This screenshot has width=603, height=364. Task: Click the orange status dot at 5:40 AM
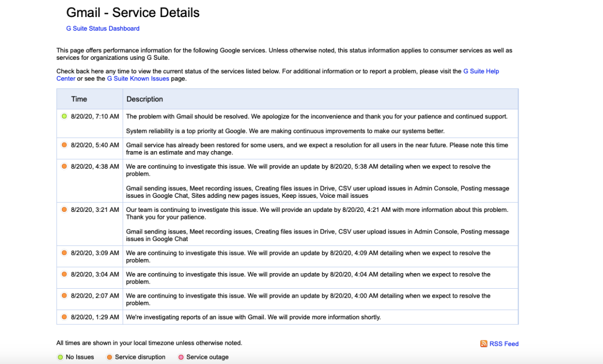(64, 145)
